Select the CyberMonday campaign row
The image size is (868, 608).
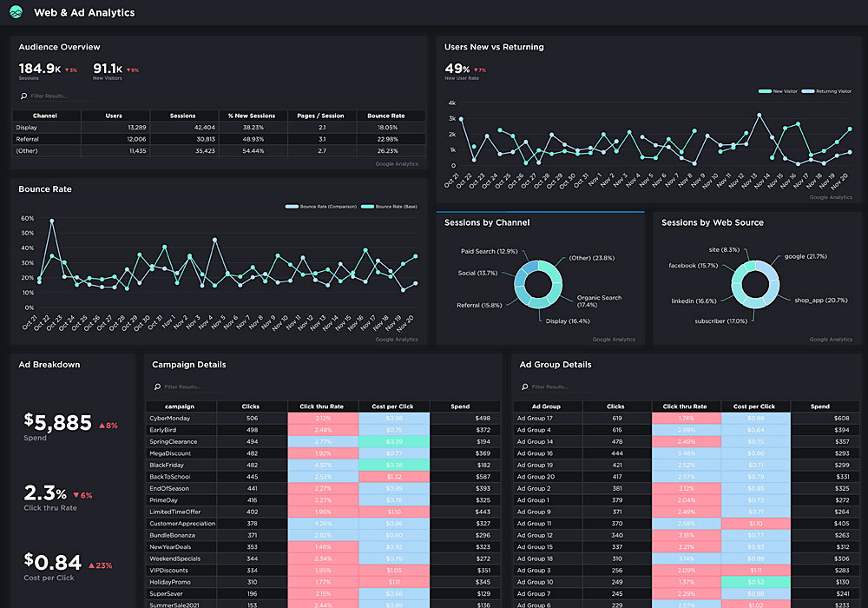[x=181, y=418]
